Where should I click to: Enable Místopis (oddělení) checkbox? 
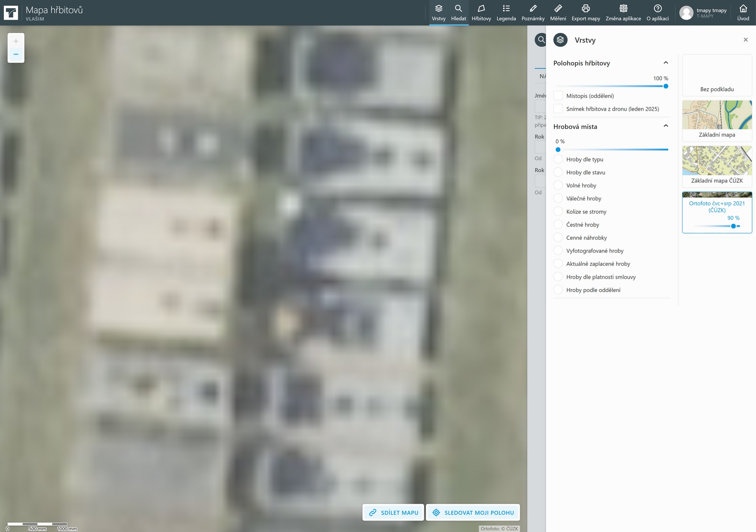click(x=558, y=96)
